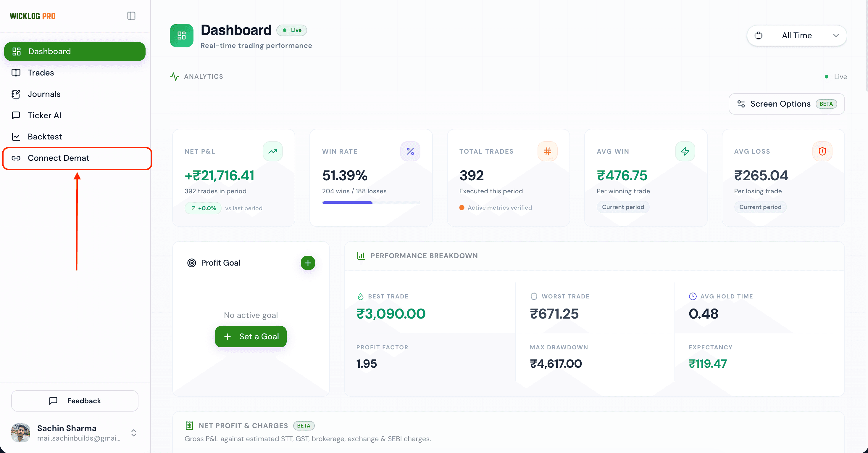
Task: Open Ticker AI in the sidebar
Action: pyautogui.click(x=75, y=115)
